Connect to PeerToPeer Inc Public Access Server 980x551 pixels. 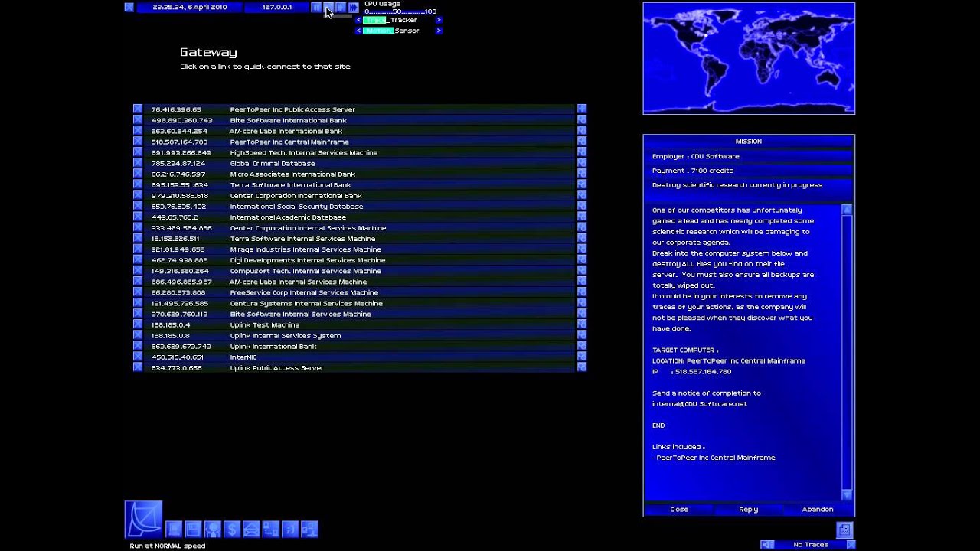[358, 109]
